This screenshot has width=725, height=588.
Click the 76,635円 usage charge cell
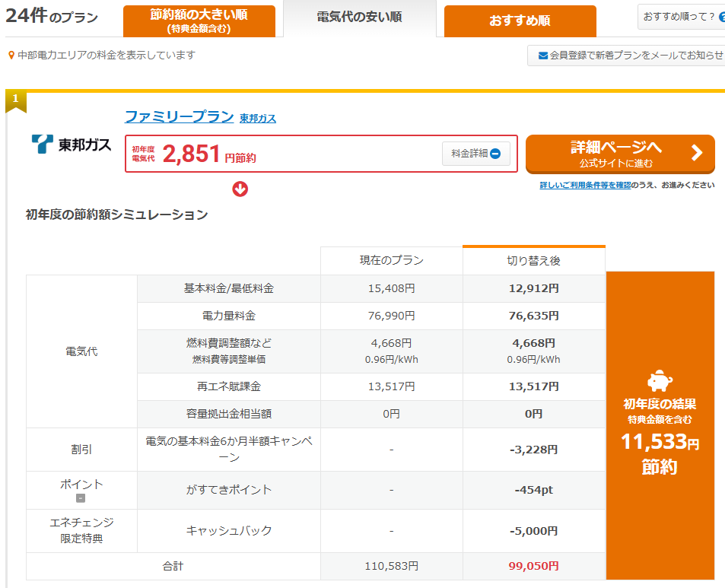click(x=534, y=316)
